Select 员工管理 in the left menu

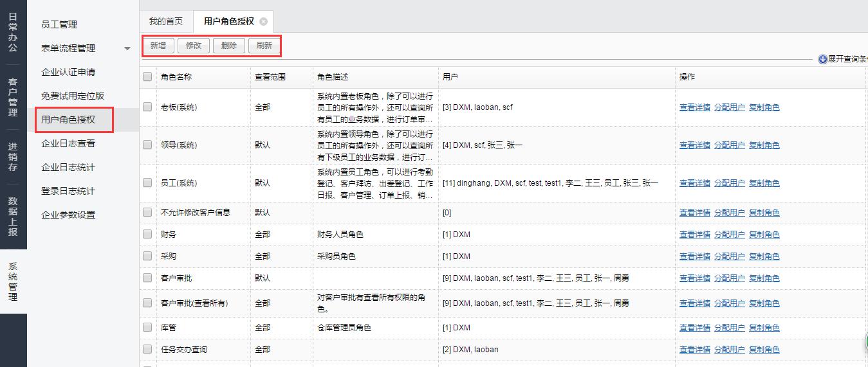point(59,24)
